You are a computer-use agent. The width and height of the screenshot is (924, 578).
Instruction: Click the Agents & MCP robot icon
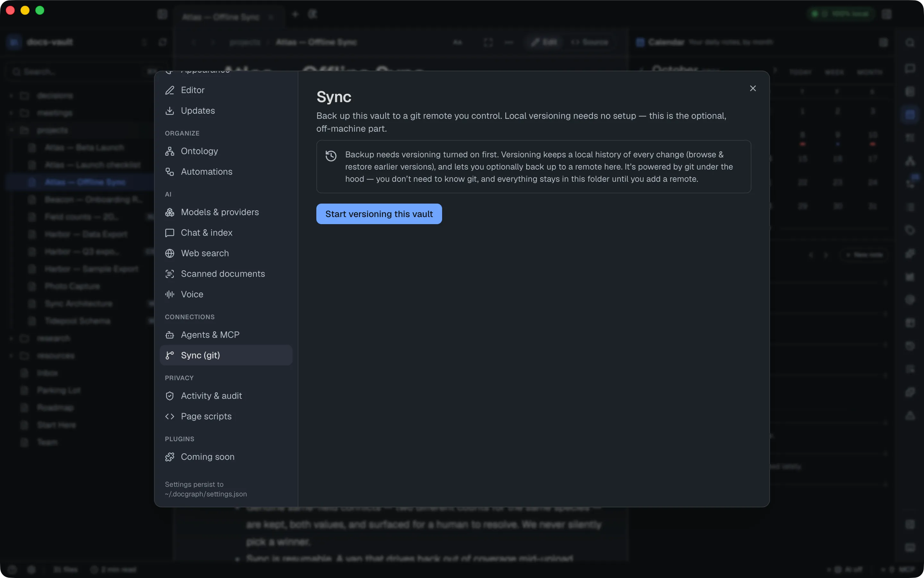pyautogui.click(x=169, y=335)
